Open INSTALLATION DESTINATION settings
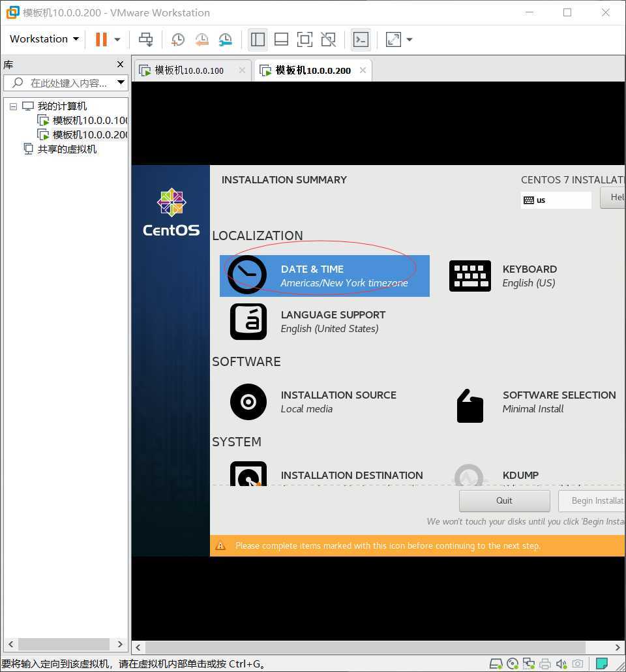Viewport: 626px width, 672px height. [326, 474]
